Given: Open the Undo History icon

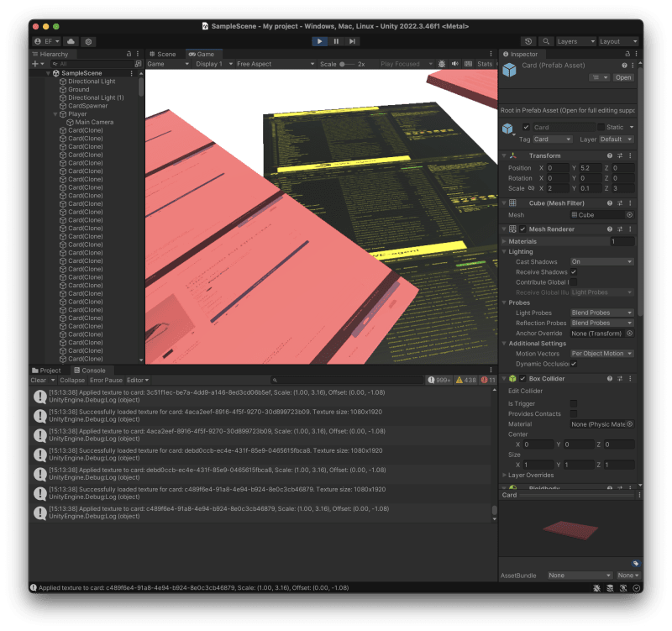Looking at the screenshot, I should [528, 41].
